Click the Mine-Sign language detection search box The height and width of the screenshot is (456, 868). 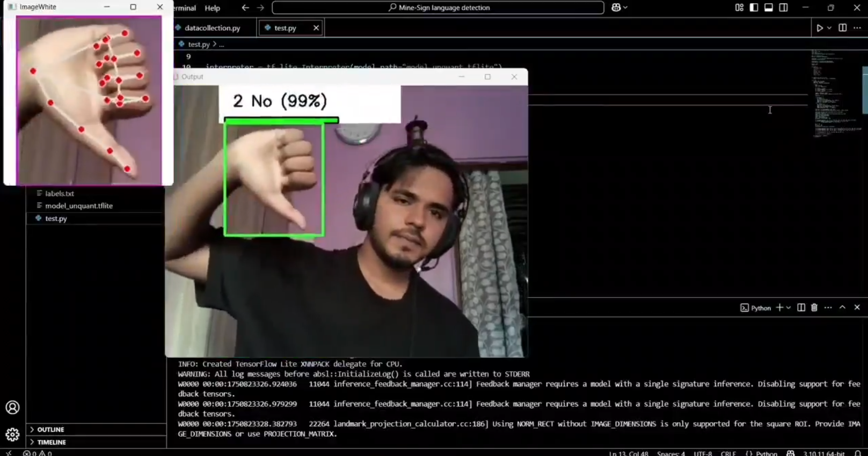tap(438, 8)
